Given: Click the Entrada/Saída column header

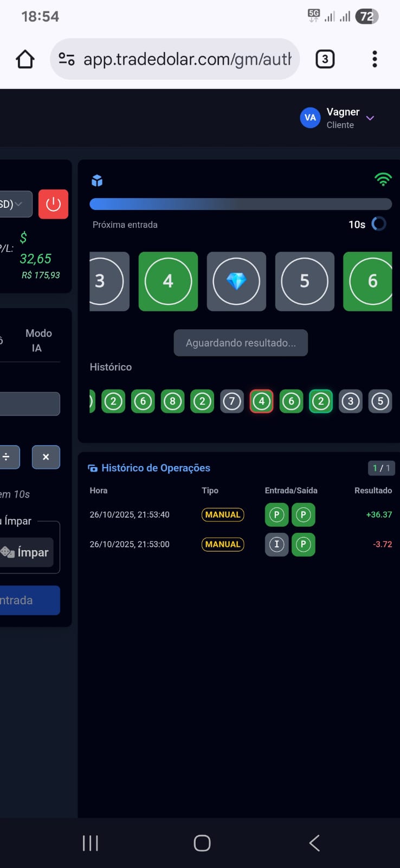Looking at the screenshot, I should pos(291,490).
